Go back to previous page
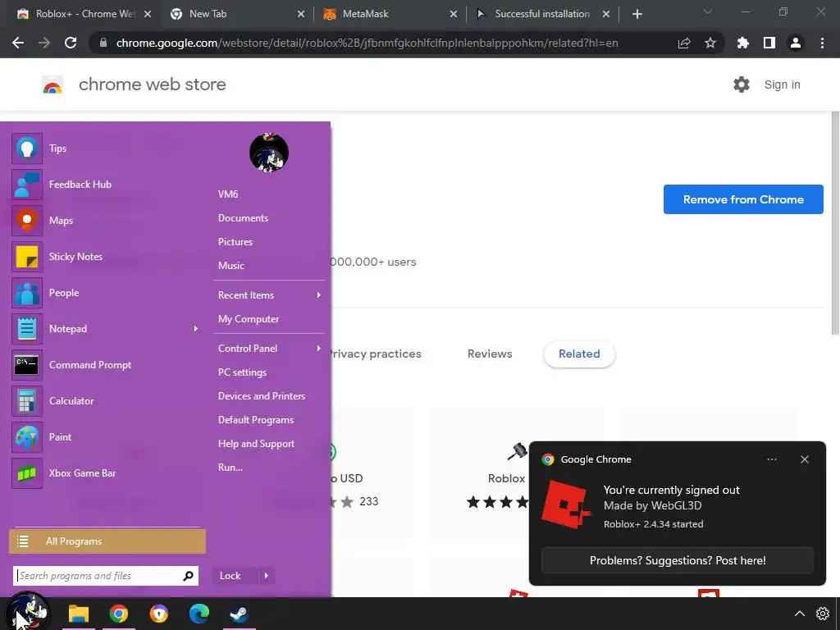 [18, 43]
